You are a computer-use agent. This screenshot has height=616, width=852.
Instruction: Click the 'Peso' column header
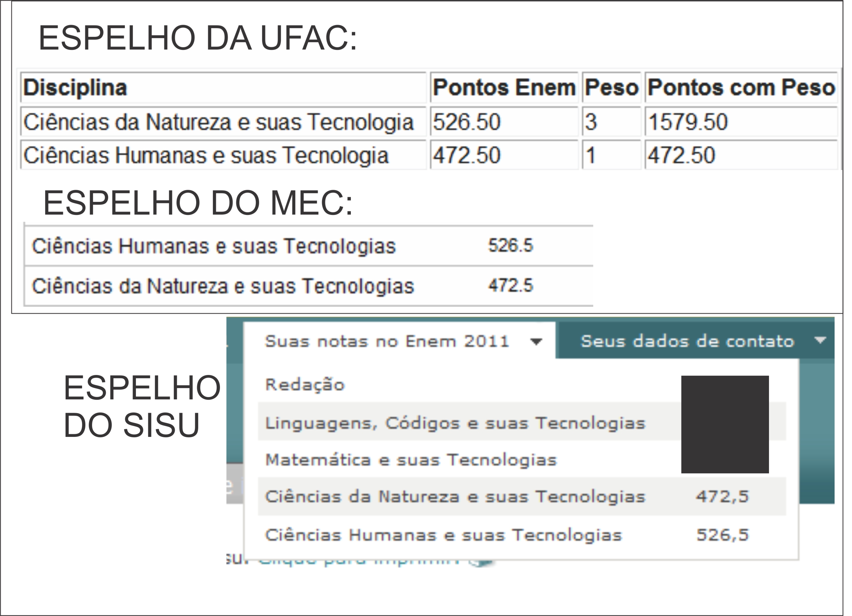(611, 88)
